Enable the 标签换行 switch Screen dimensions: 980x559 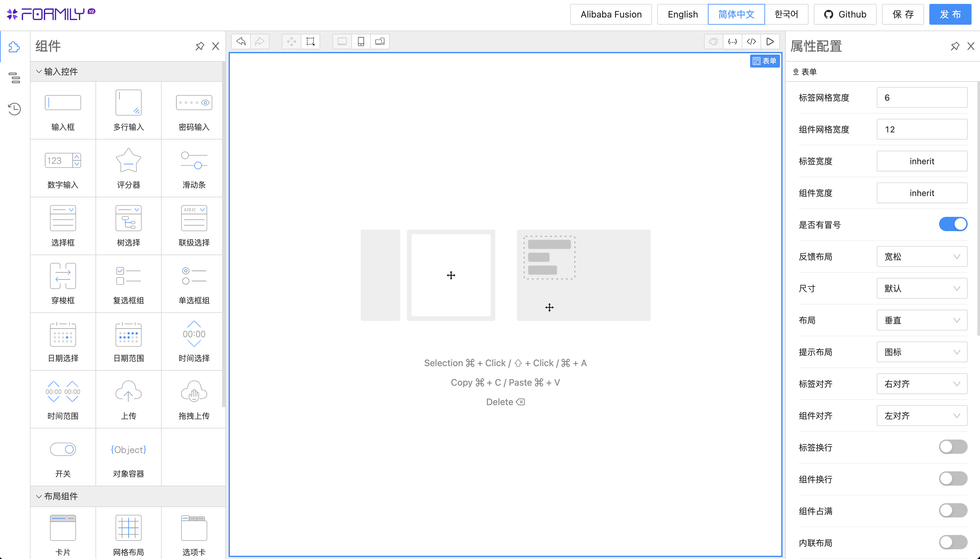click(953, 447)
